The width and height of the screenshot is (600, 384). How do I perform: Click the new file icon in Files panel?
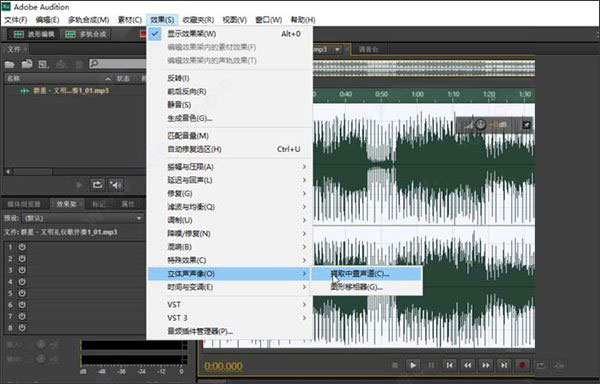click(x=43, y=64)
